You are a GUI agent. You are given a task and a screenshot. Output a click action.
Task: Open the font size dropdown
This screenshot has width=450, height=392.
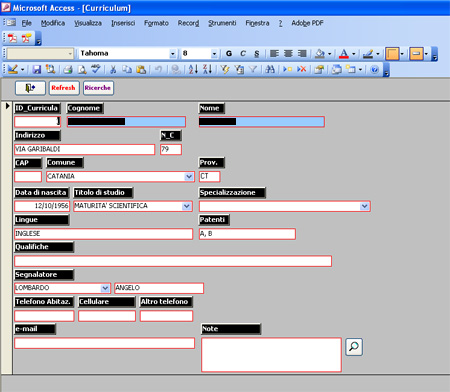pos(214,54)
